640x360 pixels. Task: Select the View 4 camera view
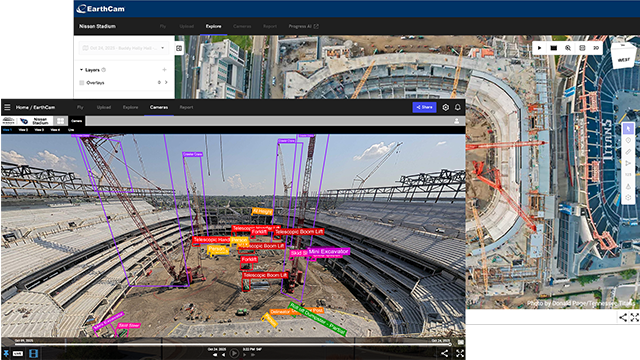[x=55, y=130]
